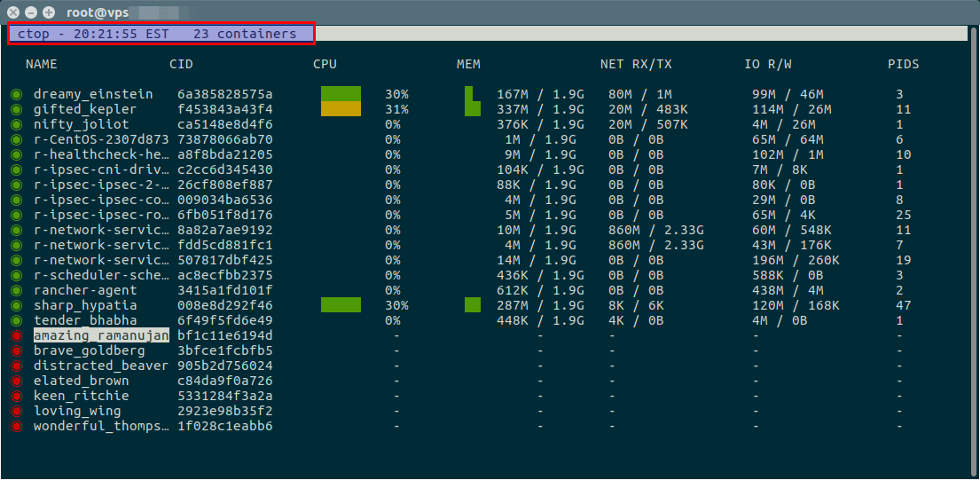Click the PIDS column header
980x480 pixels.
[x=903, y=64]
